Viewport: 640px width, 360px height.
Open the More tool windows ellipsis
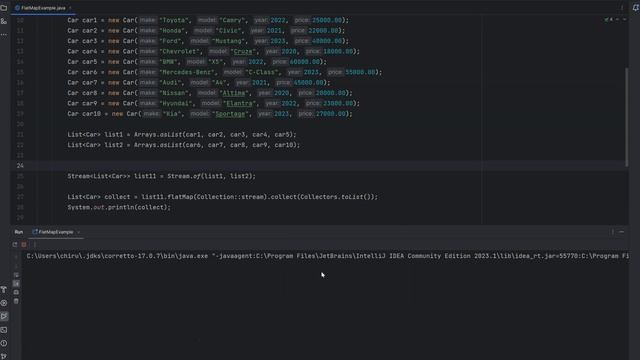4,35
